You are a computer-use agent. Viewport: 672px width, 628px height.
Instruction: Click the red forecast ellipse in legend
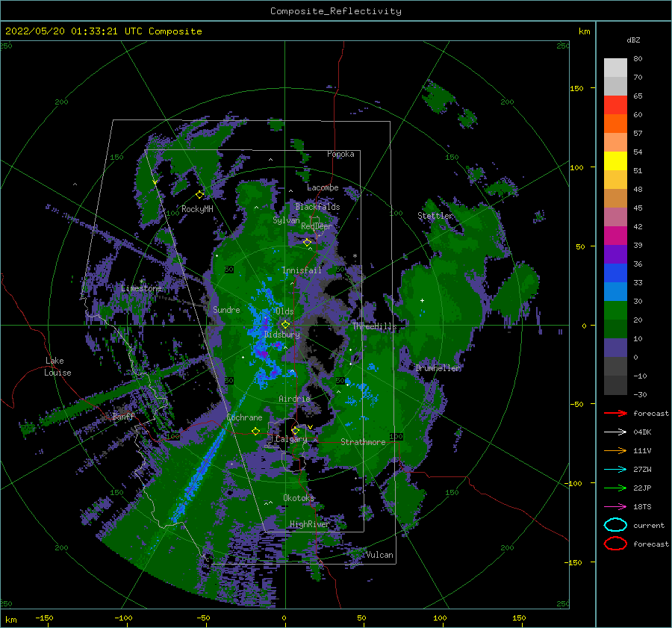615,544
